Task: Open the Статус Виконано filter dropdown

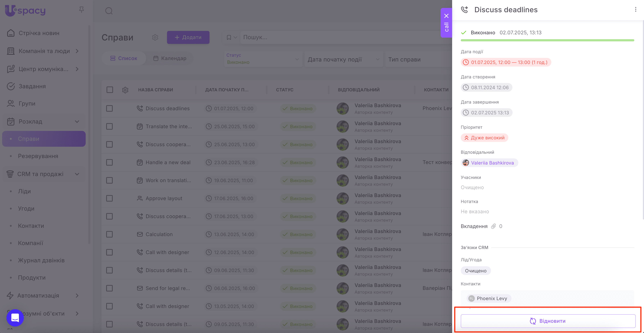Action: pos(262,59)
